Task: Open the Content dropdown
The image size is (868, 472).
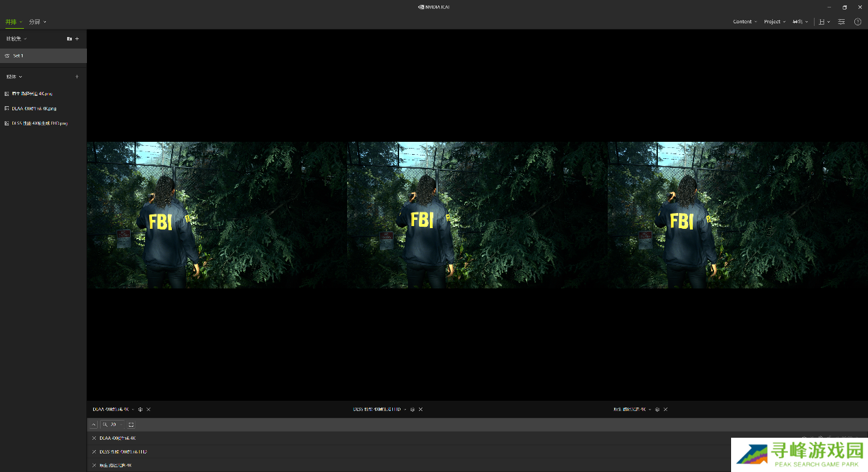Action: (x=745, y=22)
